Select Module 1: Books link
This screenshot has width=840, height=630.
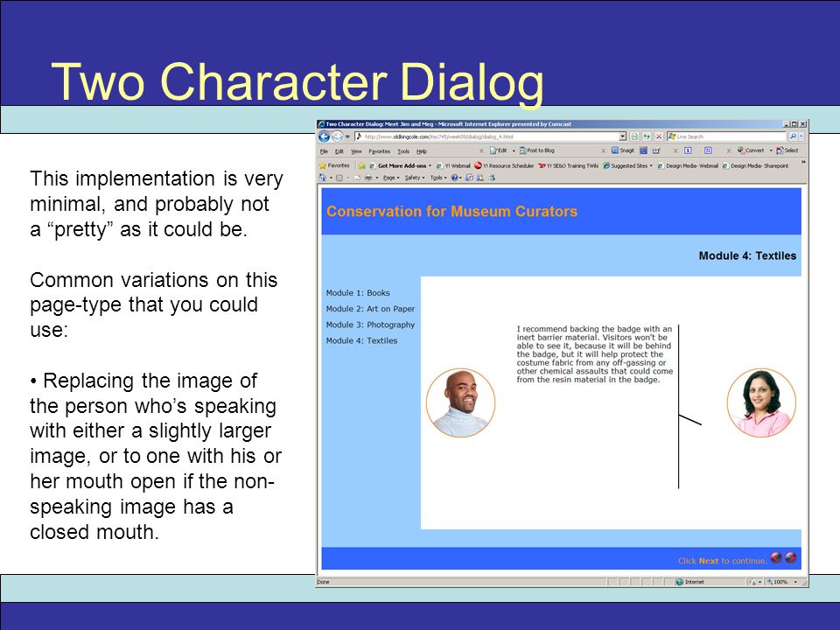point(358,293)
